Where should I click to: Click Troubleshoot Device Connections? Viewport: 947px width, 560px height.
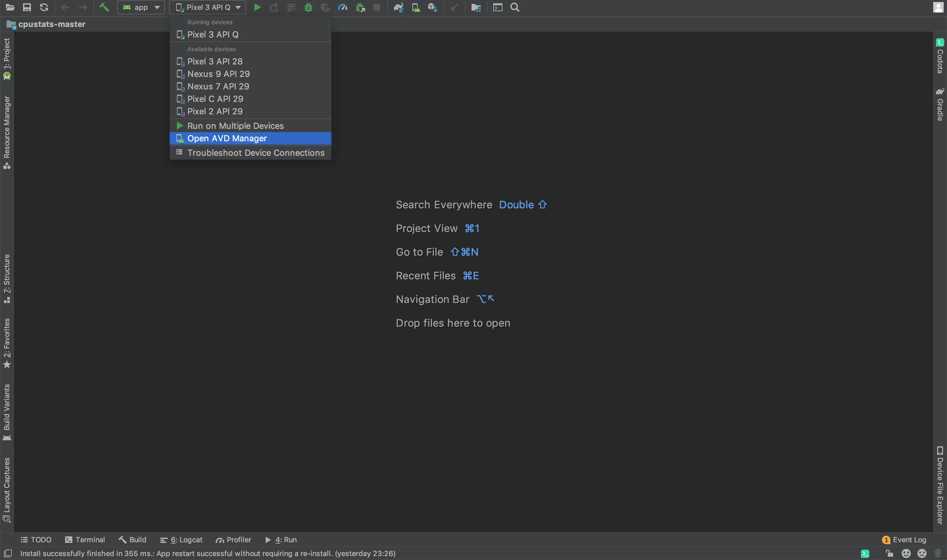[255, 153]
